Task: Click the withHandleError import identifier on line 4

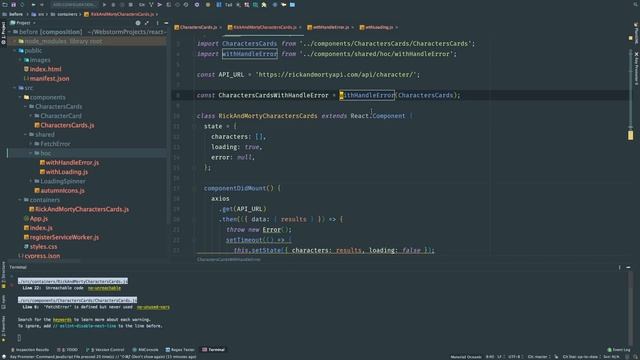Action: [x=249, y=54]
